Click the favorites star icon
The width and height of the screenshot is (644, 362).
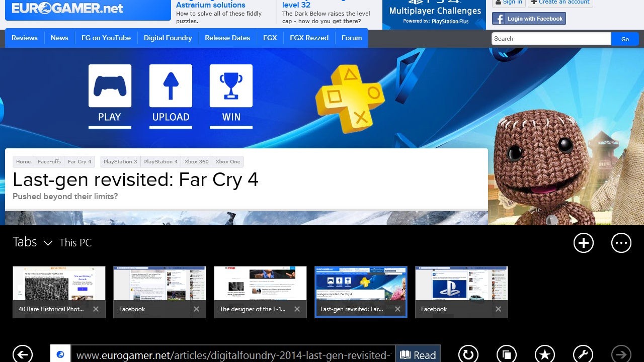545,354
